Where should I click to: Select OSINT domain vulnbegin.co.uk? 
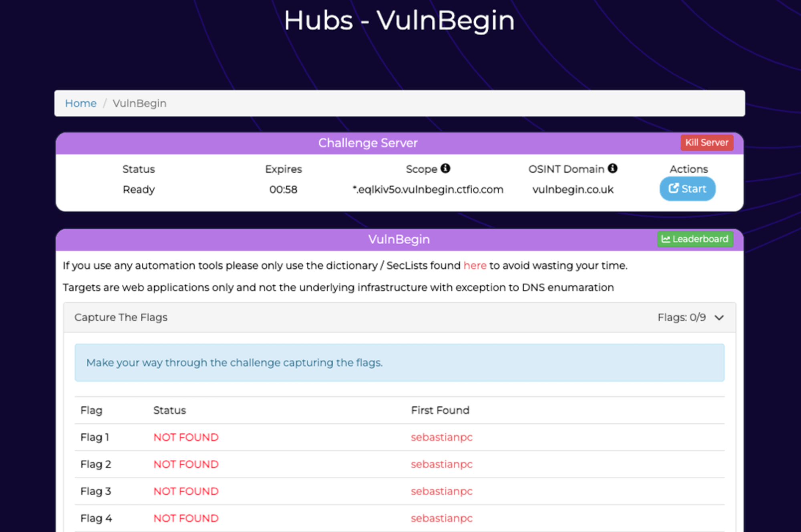(573, 189)
